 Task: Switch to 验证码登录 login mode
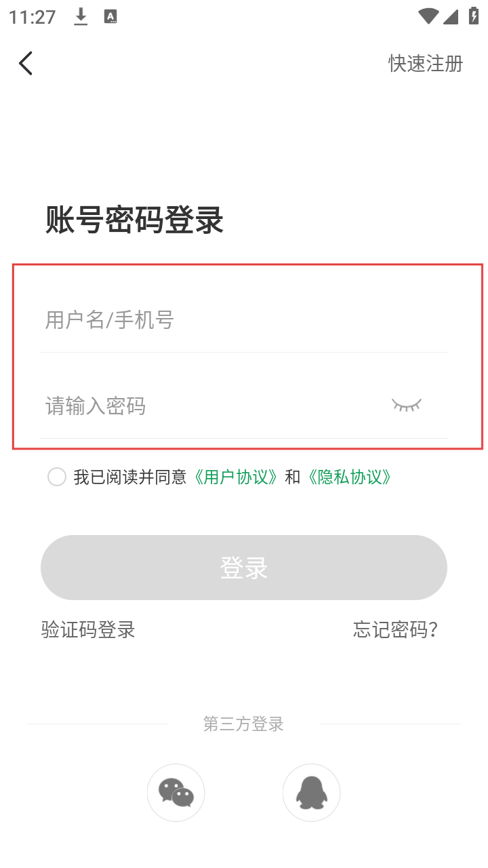point(88,630)
